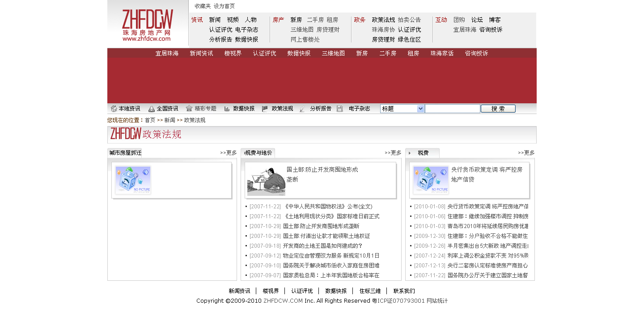Open the 标题 search type dropdown

[420, 109]
